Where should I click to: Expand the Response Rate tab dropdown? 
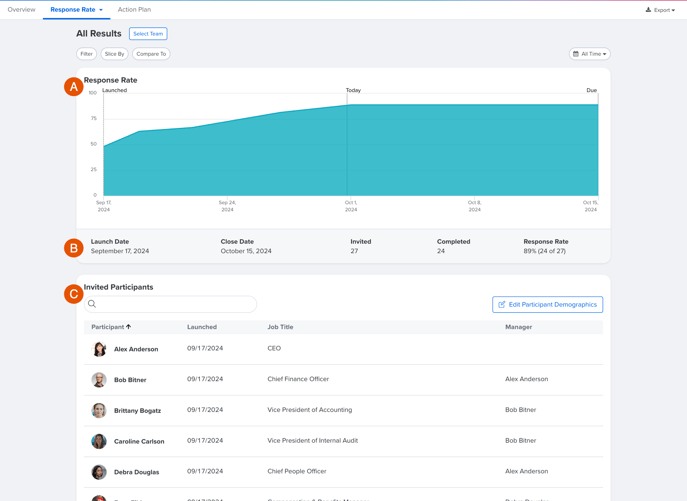tap(101, 10)
